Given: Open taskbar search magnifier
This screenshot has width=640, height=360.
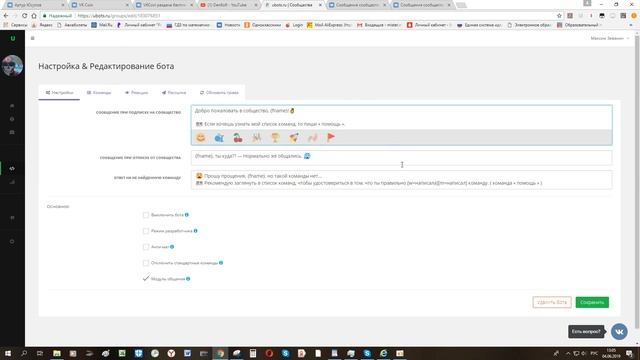Looking at the screenshot, I should click(x=24, y=353).
